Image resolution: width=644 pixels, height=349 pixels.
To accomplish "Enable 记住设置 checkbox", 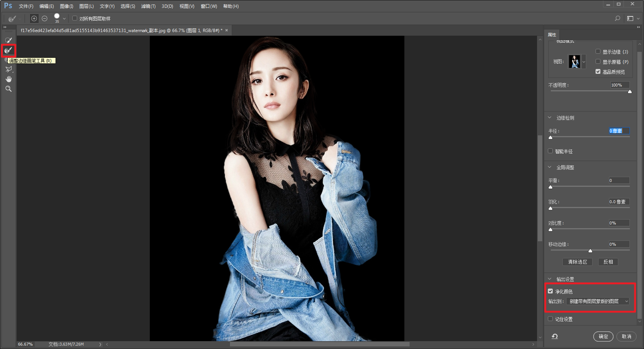I will pos(550,319).
